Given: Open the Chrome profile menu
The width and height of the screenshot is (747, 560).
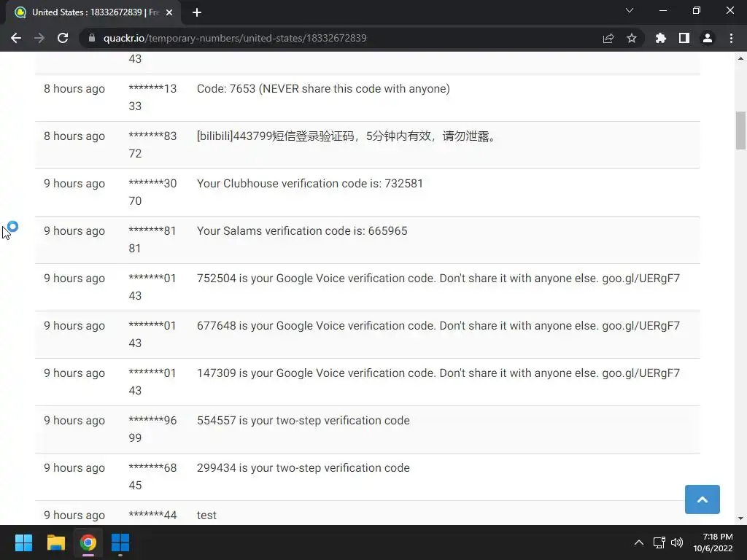Looking at the screenshot, I should pos(708,38).
